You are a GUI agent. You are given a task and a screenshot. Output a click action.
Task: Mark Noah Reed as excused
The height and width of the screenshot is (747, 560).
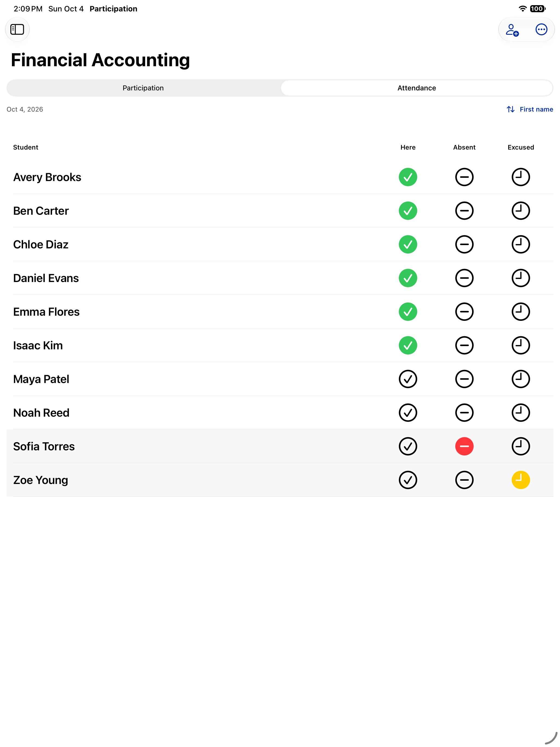pyautogui.click(x=520, y=412)
